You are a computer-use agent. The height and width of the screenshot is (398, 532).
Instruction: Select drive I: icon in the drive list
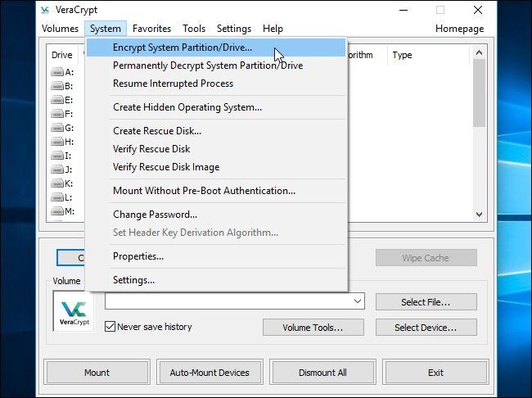tap(57, 156)
